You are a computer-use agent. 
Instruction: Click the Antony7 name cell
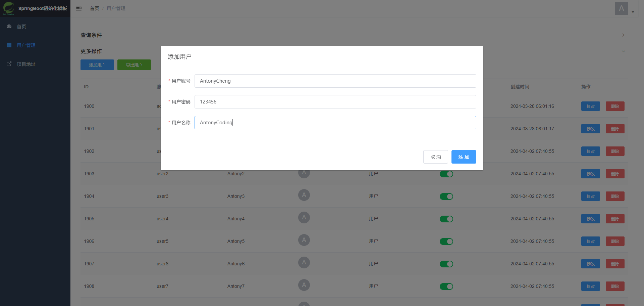point(236,286)
